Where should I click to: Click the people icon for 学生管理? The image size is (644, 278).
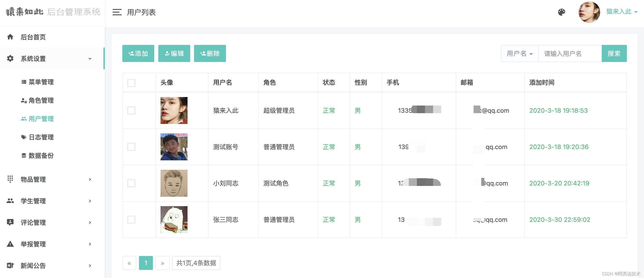click(10, 201)
